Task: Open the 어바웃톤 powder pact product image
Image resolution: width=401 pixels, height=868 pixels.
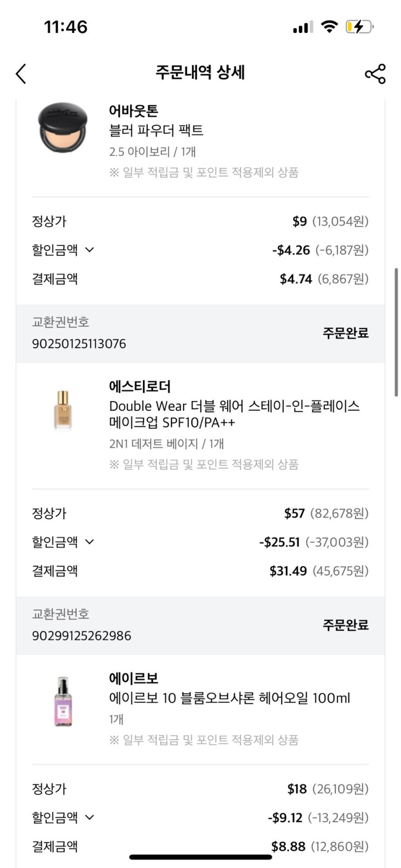Action: point(63,129)
